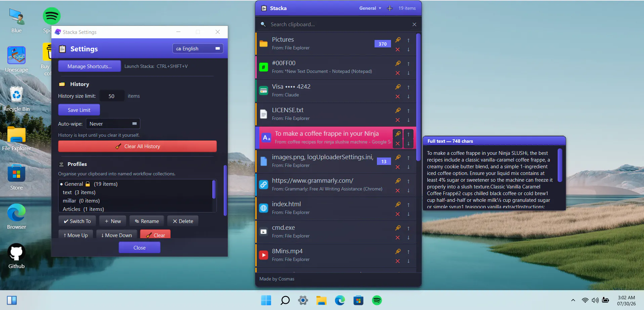Pin the LICENSE.txt clipboard item
Viewport: 644px width, 310px height.
398,110
